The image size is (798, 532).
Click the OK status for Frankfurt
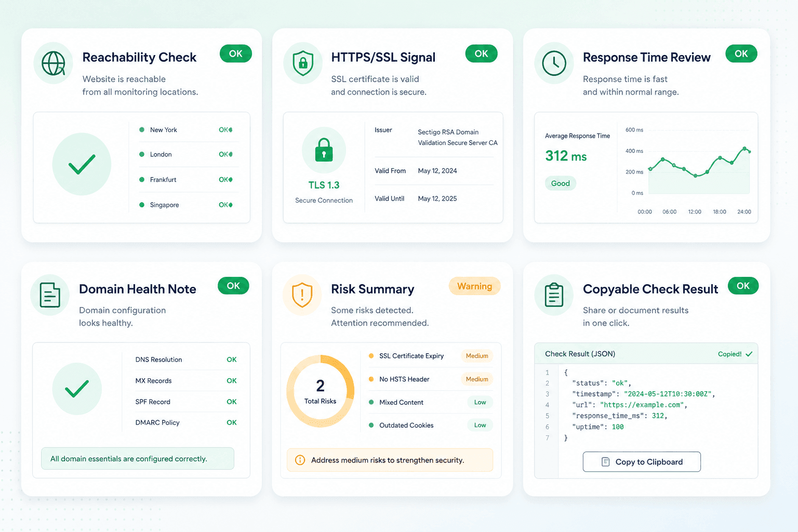tap(225, 180)
